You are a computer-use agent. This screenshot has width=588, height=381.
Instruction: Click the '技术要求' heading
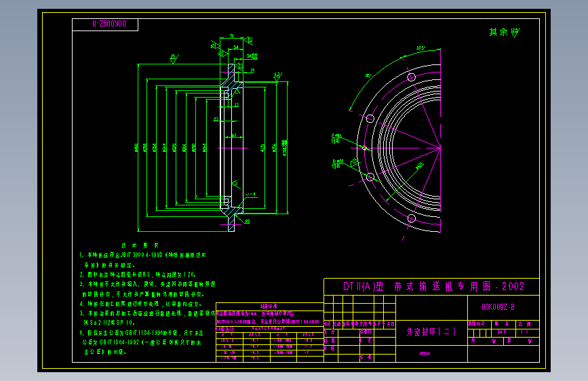(x=140, y=245)
